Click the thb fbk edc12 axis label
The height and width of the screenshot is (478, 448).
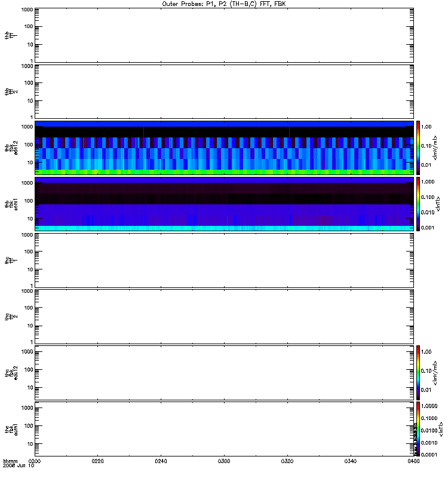coord(11,148)
